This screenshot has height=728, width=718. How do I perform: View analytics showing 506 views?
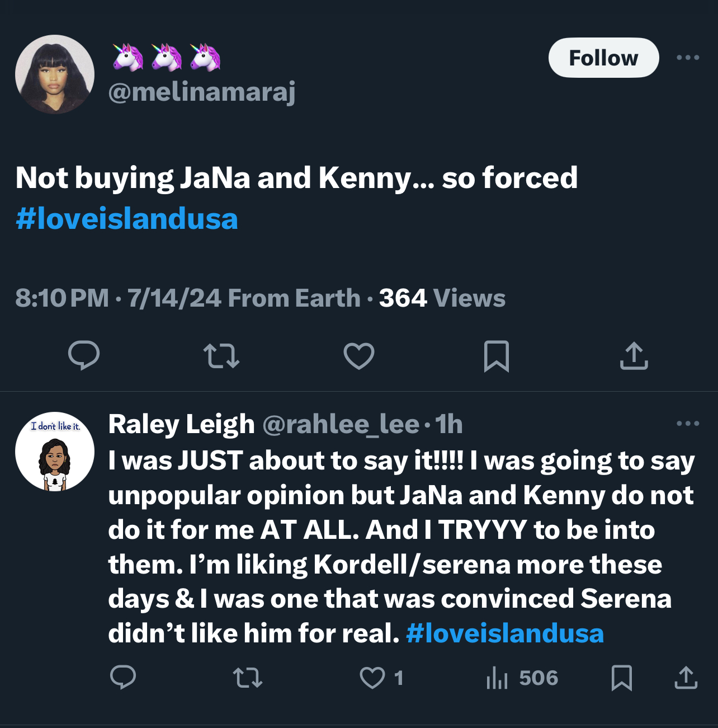coord(522,678)
